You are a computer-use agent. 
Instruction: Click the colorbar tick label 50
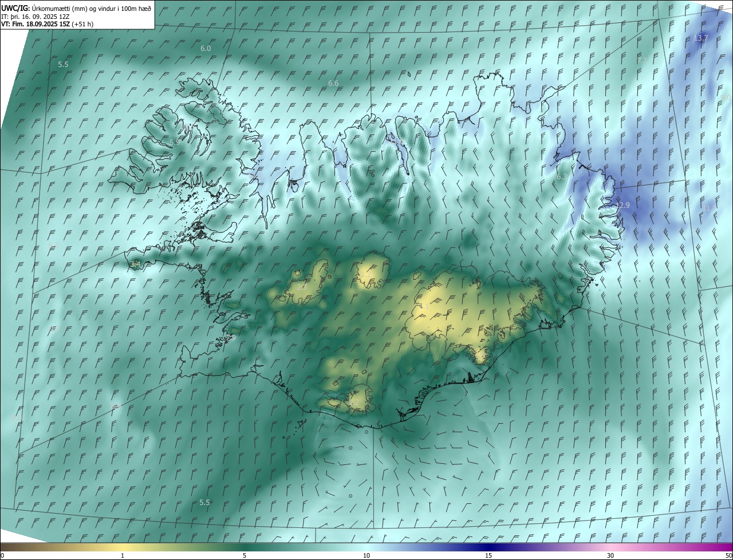pos(728,555)
